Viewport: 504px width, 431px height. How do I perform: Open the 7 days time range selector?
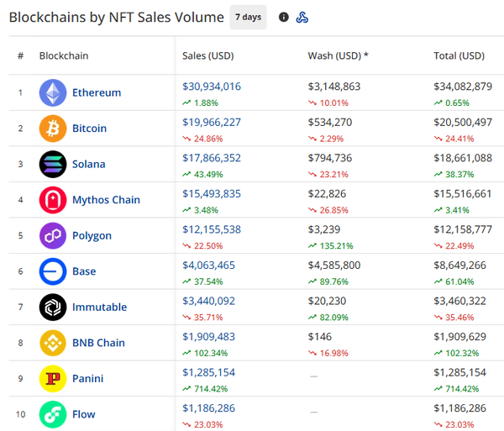[248, 18]
